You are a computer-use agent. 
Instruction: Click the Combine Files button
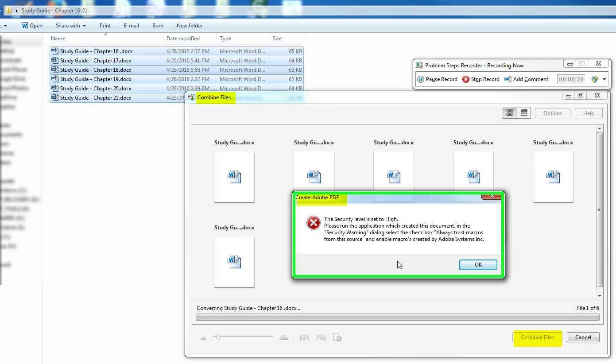coord(537,337)
